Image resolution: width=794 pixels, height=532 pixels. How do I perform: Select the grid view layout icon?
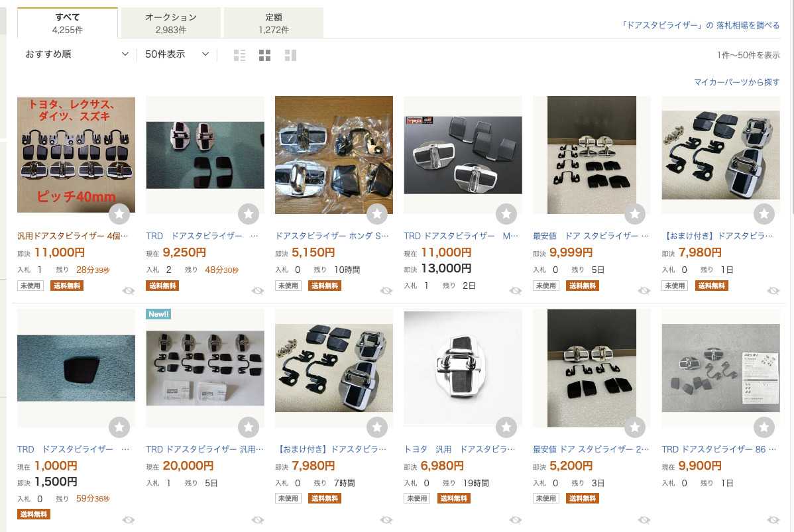click(x=264, y=55)
